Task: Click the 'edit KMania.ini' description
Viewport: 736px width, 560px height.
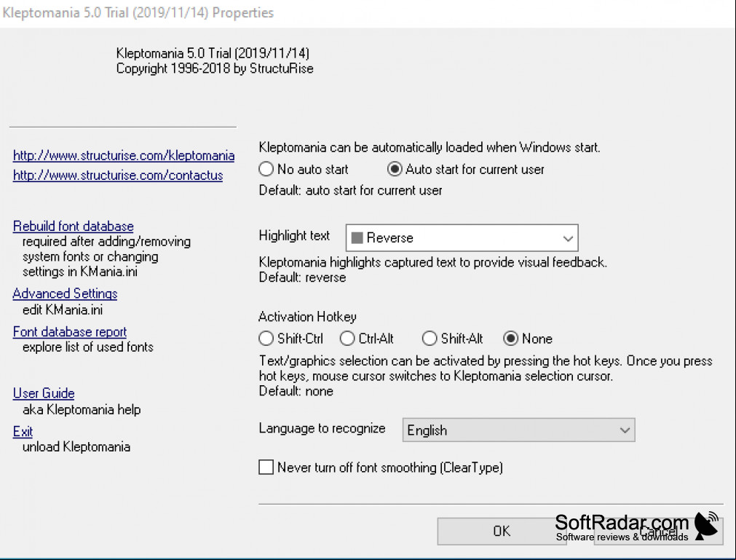Action: click(63, 309)
